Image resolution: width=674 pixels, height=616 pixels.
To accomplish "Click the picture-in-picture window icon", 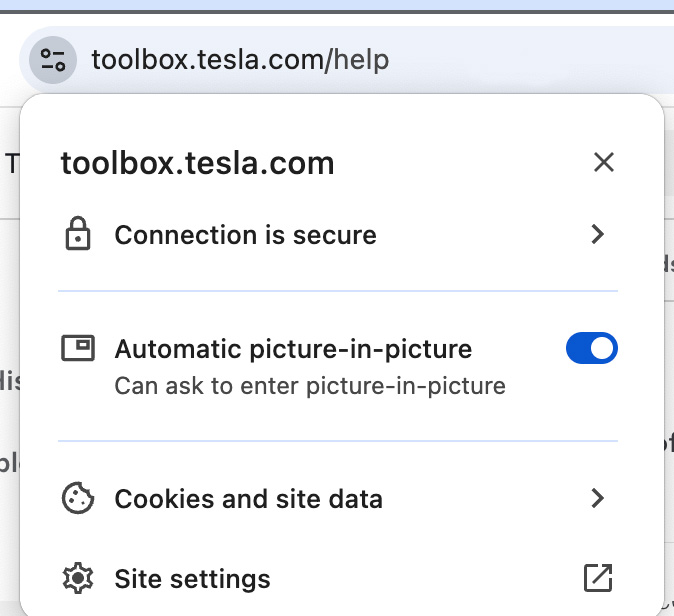I will click(x=78, y=348).
